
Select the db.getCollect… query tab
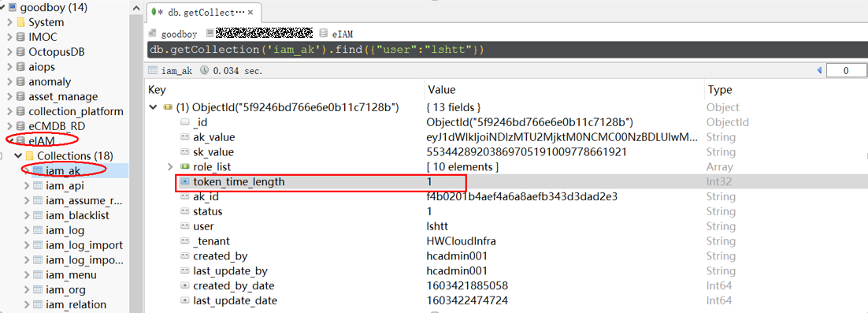[x=204, y=12]
